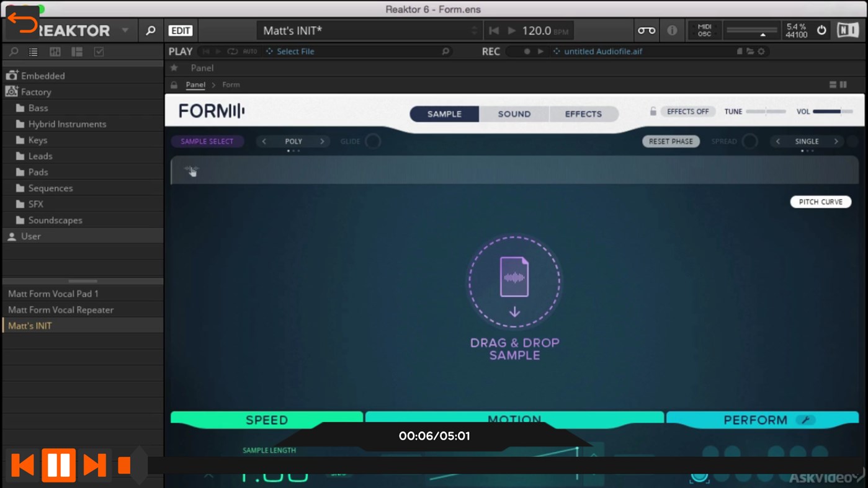Screen dimensions: 868x488
Task: Open the snapshots mixer-style sidebar icon
Action: pos(55,52)
